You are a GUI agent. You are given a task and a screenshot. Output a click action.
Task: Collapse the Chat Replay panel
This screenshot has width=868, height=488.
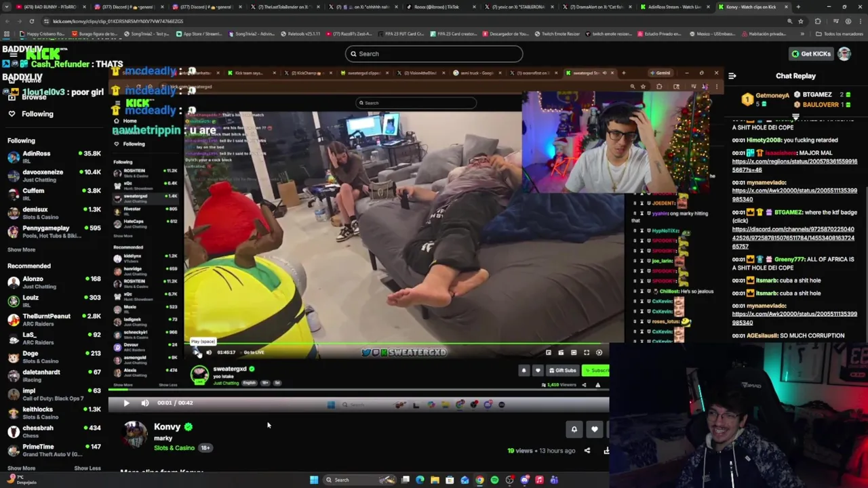[732, 76]
